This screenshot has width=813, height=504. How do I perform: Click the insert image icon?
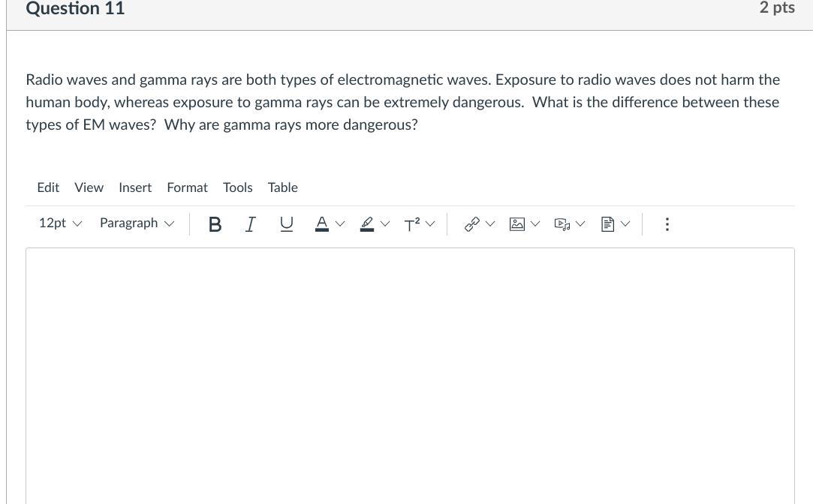coord(517,223)
